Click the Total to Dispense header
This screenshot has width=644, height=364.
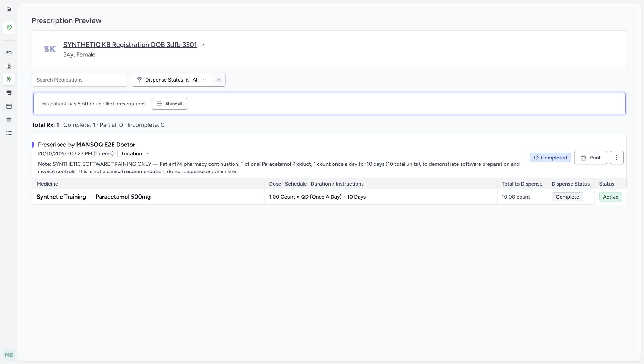pyautogui.click(x=522, y=184)
